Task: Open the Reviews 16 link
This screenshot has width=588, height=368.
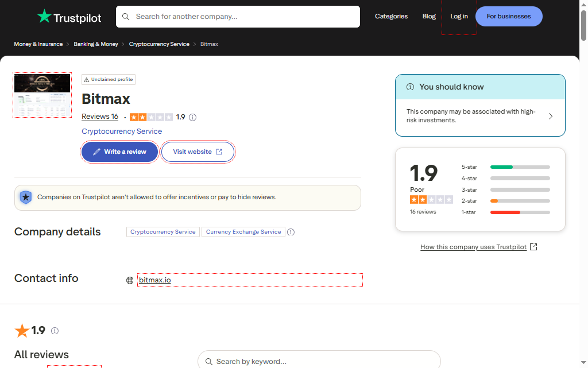Action: click(100, 117)
